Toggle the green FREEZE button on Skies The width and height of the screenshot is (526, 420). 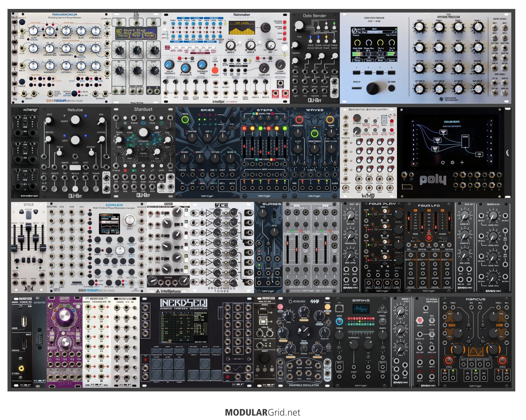click(185, 119)
